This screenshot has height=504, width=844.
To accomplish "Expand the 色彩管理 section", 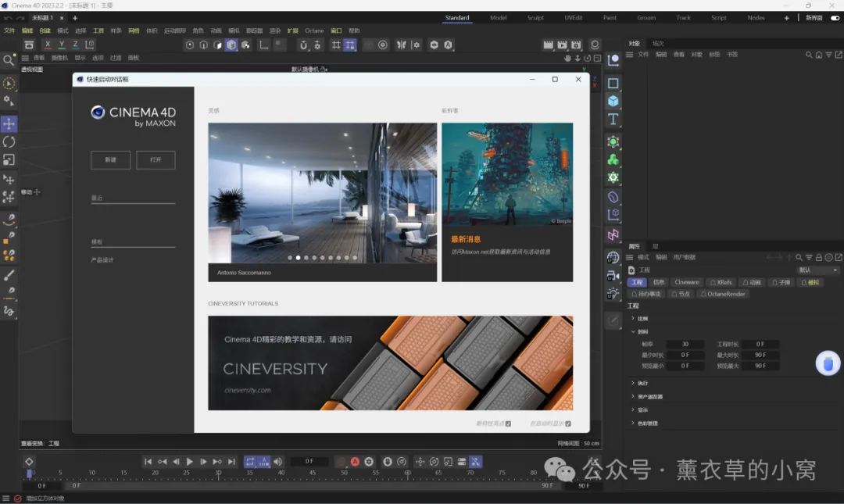I will tap(633, 424).
